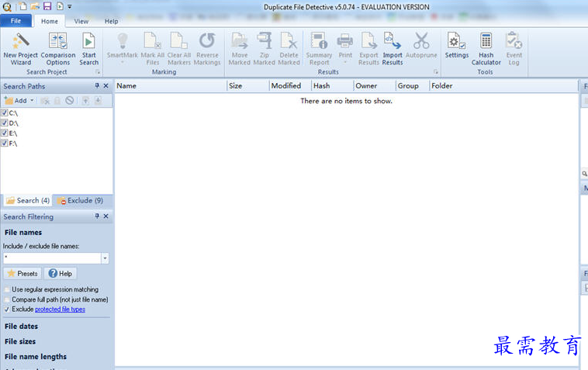
Task: Close the Search Filtering panel
Action: click(105, 216)
